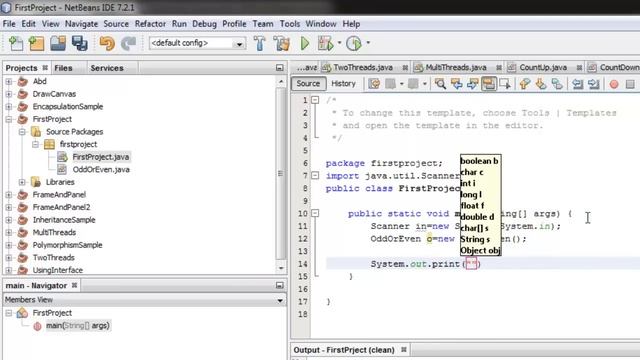Open the default config combo box
This screenshot has height=360, width=640.
pos(198,43)
